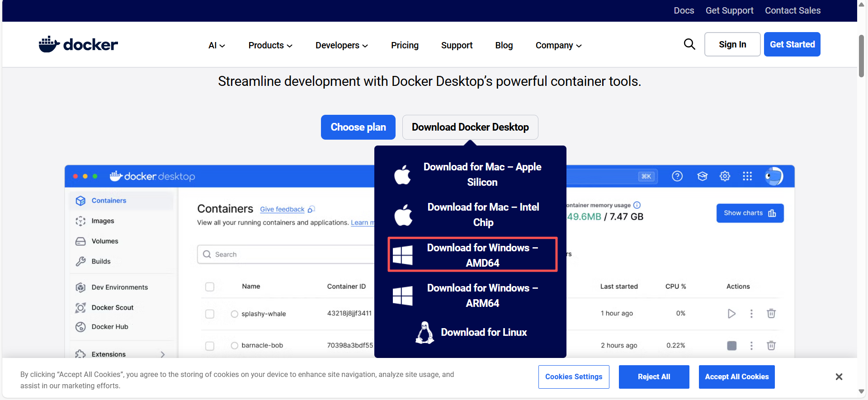
Task: Click the Volumes drive icon in sidebar
Action: [80, 241]
